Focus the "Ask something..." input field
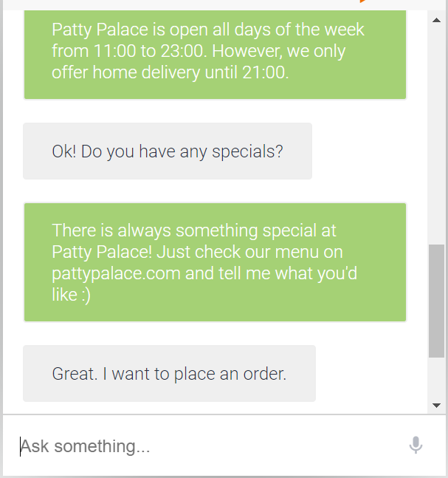Viewport: 448px width, 478px height. [x=210, y=446]
